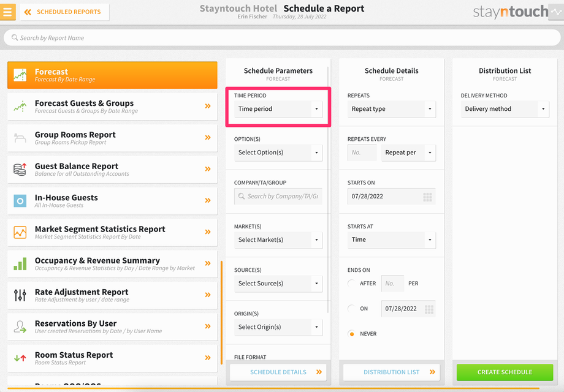Click chevron arrows on Room Status Report row
Image resolution: width=564 pixels, height=392 pixels.
208,358
